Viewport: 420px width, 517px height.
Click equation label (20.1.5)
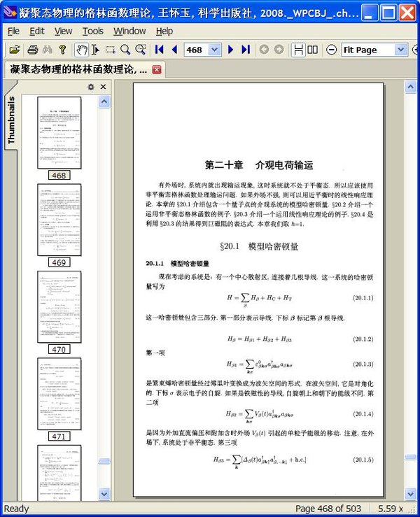363,460
